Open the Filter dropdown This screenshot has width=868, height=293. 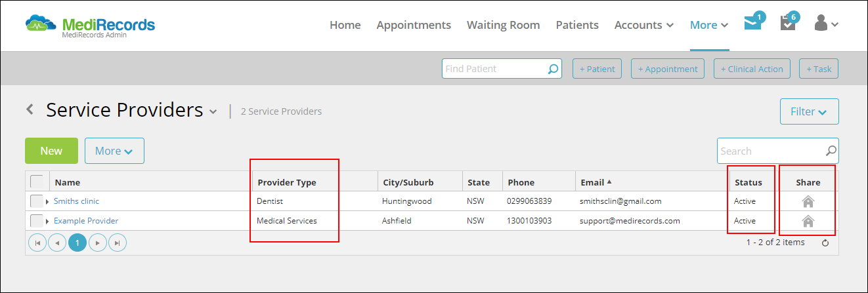coord(809,111)
